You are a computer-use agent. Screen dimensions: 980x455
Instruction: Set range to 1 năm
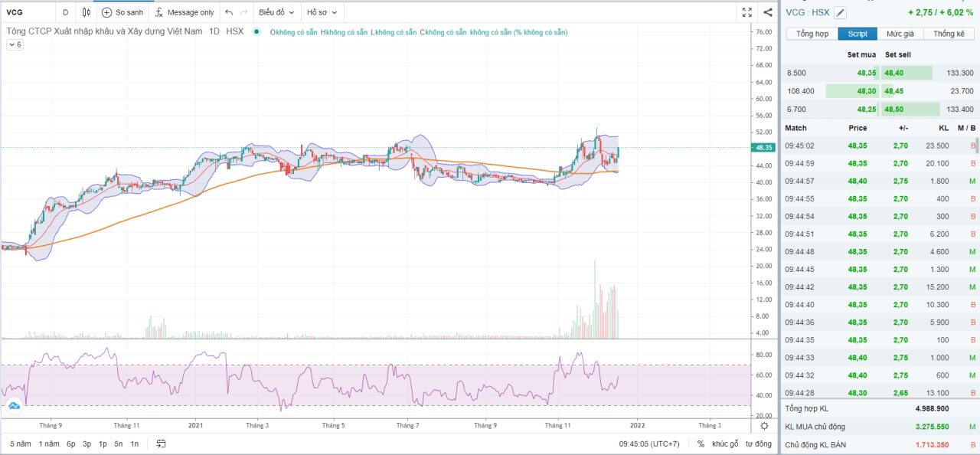(50, 444)
